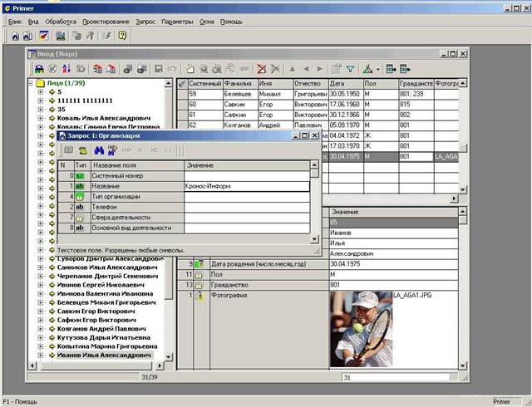Click the checkmark circle icon in input toolbar

point(54,69)
